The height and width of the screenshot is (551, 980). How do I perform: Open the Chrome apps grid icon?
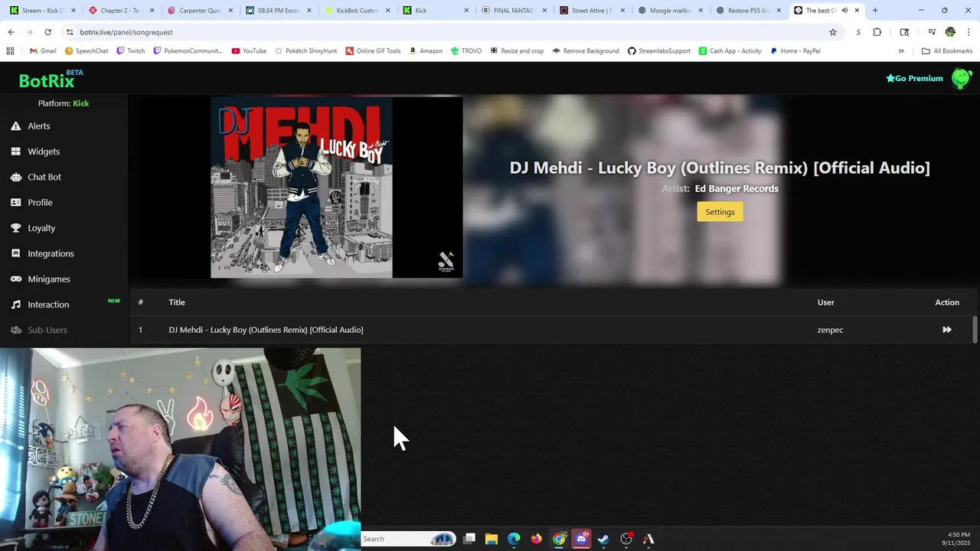10,51
